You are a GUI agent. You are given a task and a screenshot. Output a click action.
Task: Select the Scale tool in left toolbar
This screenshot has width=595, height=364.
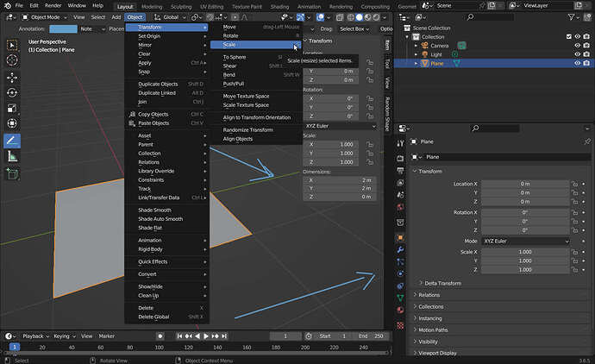[12, 108]
